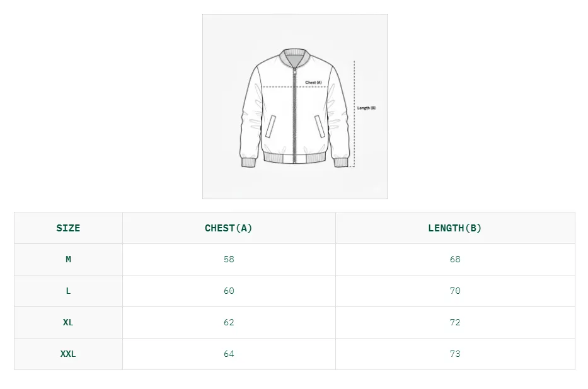Click length value 73 for size XXL
The image size is (588, 389).
coord(455,354)
